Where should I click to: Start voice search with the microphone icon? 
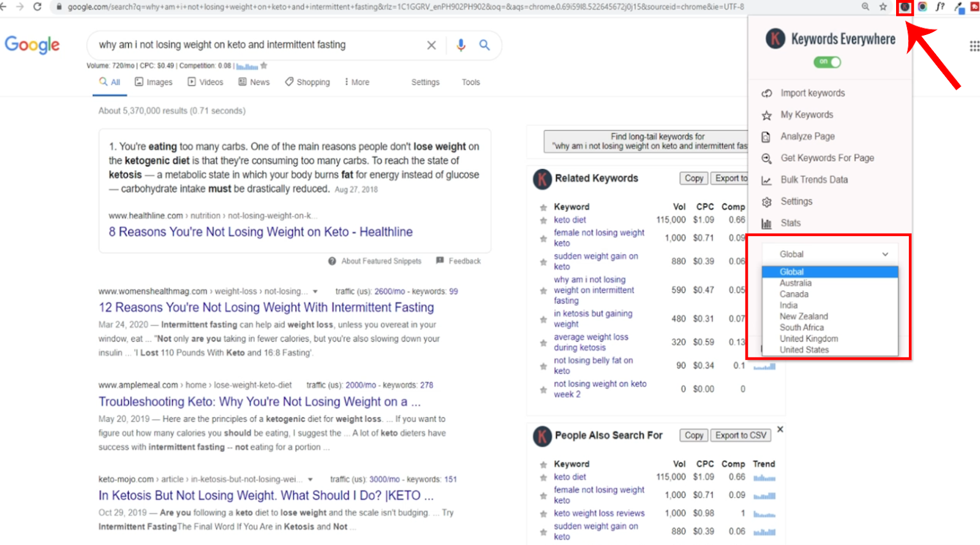pyautogui.click(x=461, y=45)
